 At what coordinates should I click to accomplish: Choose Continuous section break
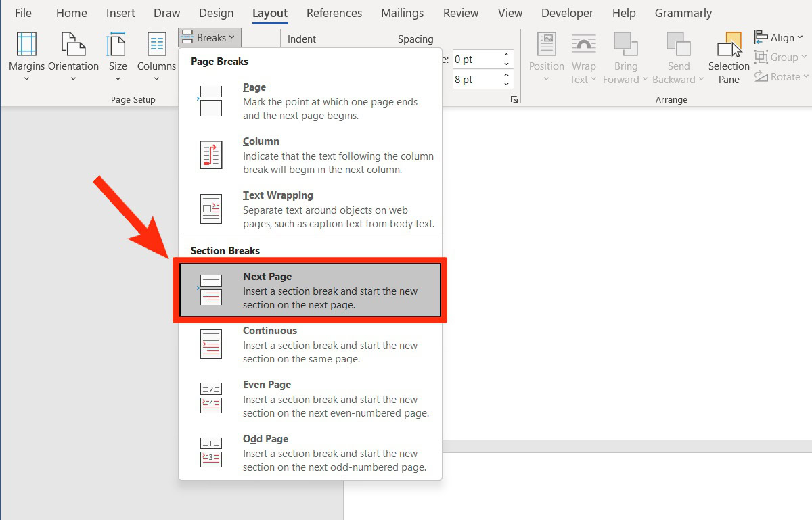[x=310, y=344]
